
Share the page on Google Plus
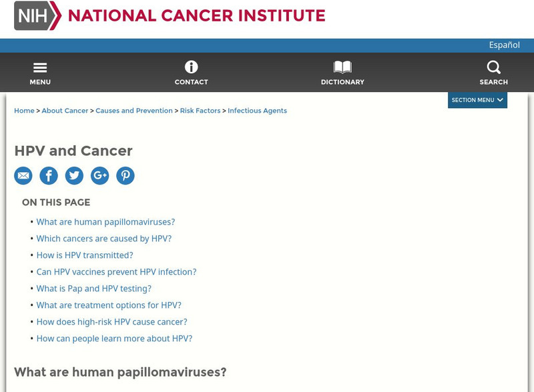[x=99, y=175]
